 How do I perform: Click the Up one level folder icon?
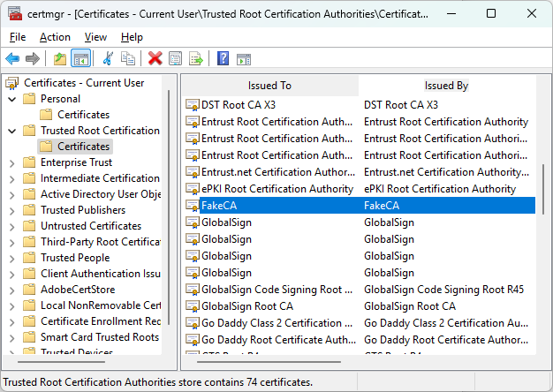tap(60, 58)
